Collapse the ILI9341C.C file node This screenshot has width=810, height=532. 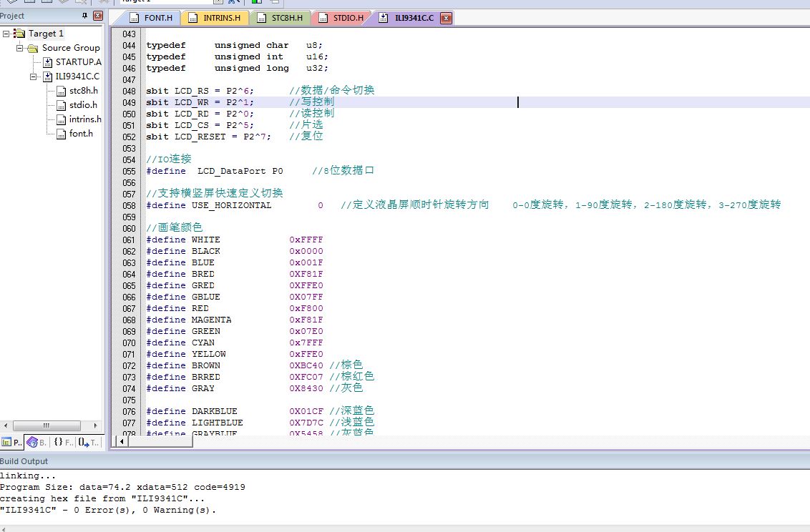pos(33,77)
